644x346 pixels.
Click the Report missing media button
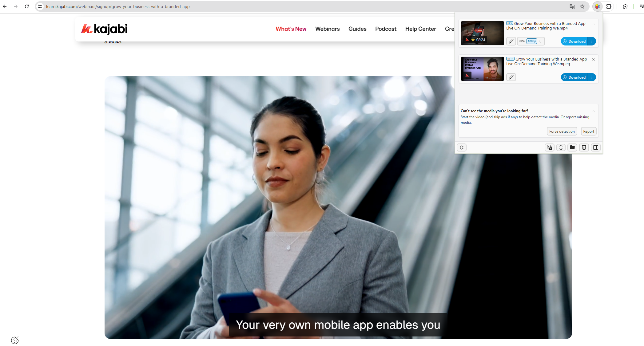tap(588, 131)
